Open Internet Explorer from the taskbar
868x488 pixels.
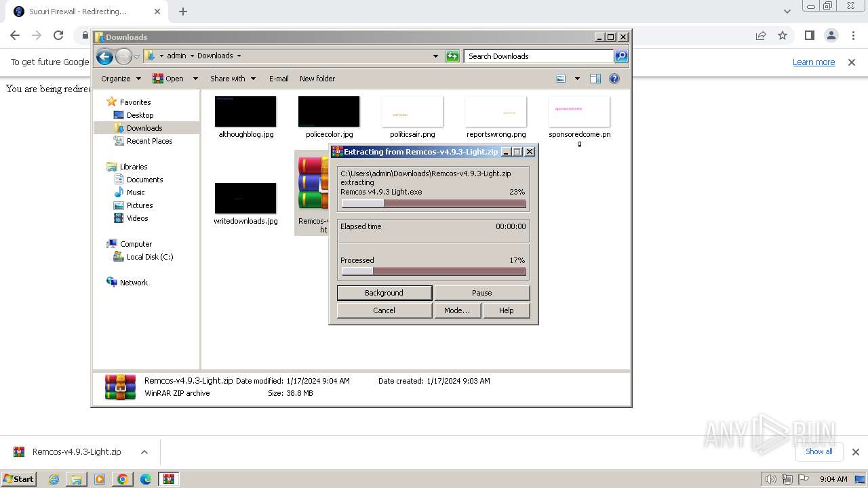(x=54, y=479)
